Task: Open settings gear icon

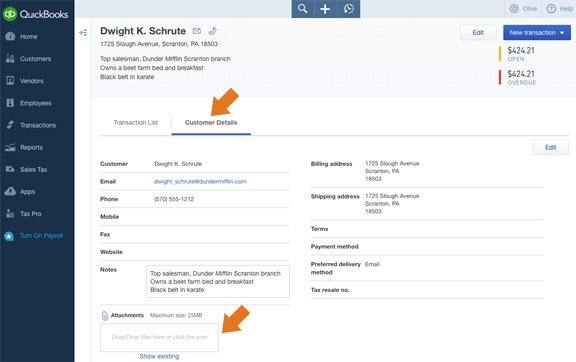Action: [x=514, y=8]
